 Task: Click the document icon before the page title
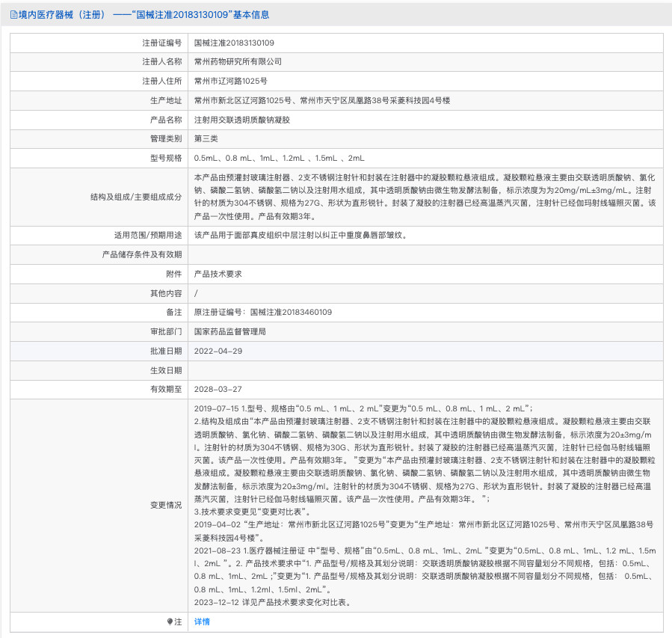13,15
